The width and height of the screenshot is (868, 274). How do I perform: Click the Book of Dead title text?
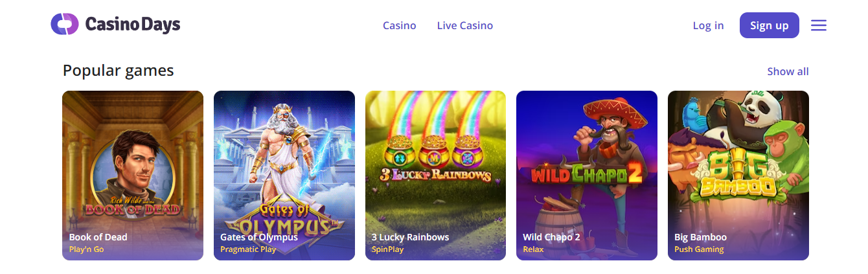(98, 237)
